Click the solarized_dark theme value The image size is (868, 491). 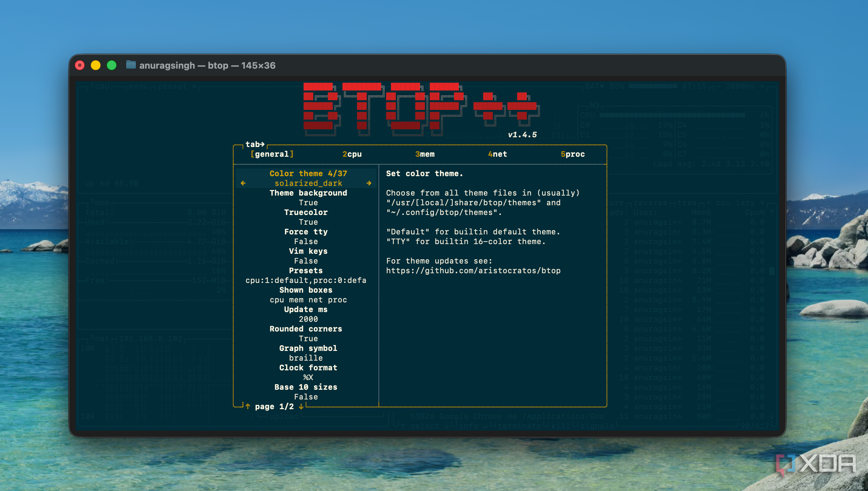click(308, 183)
